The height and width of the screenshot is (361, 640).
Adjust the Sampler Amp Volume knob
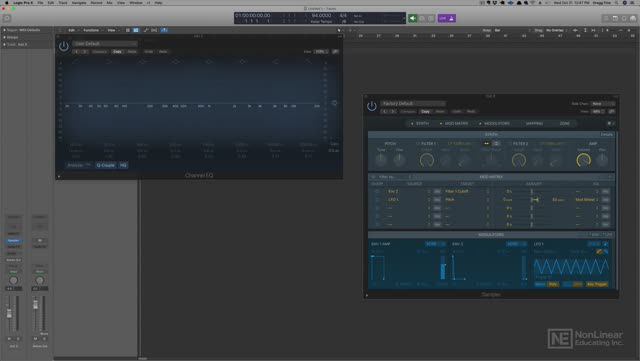(x=584, y=160)
